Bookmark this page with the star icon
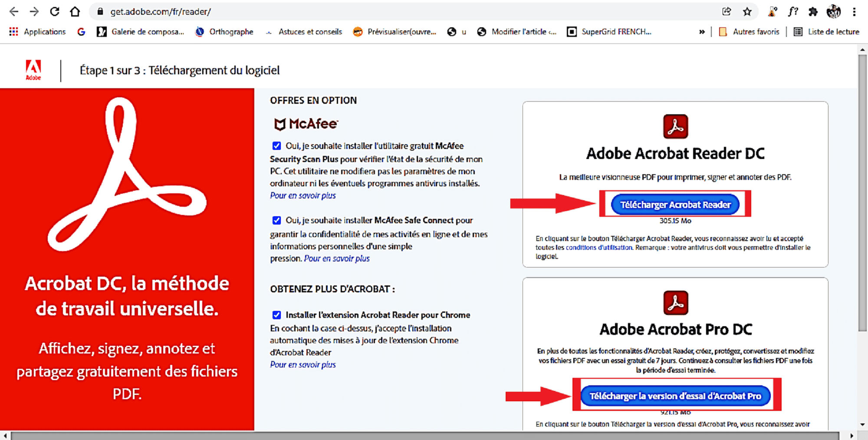Viewport: 868px width, 440px height. (x=747, y=12)
